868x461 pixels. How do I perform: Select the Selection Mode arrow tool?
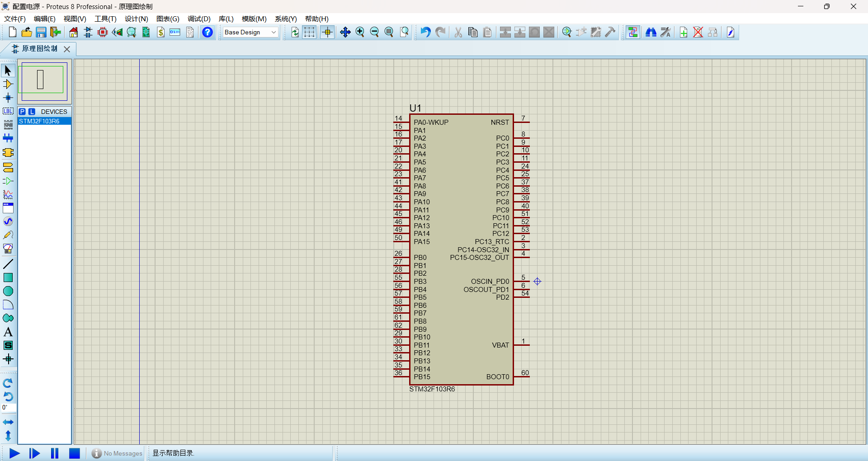tap(8, 71)
